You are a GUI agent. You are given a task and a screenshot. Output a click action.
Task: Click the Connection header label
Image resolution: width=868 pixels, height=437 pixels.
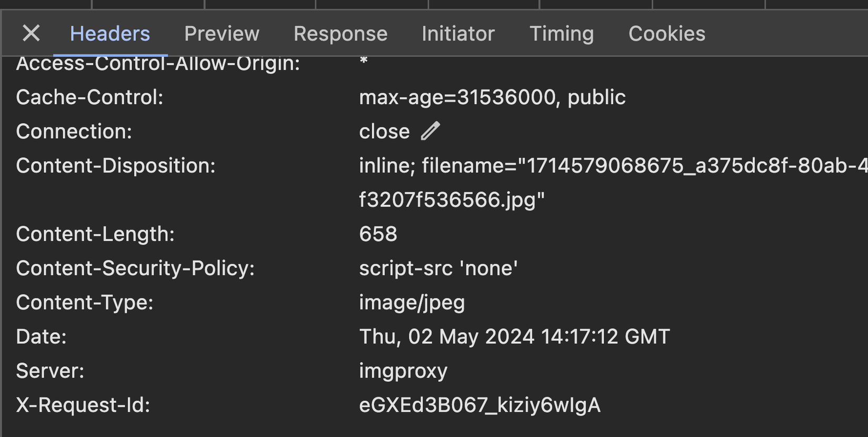click(74, 131)
